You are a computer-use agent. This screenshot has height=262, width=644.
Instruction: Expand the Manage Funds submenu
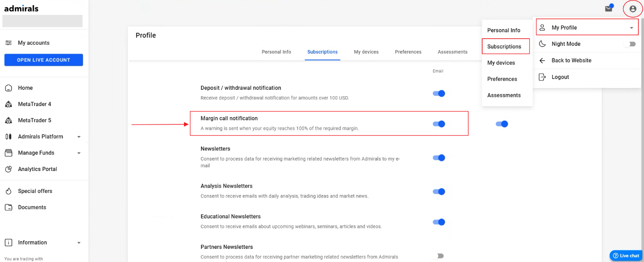tap(79, 153)
